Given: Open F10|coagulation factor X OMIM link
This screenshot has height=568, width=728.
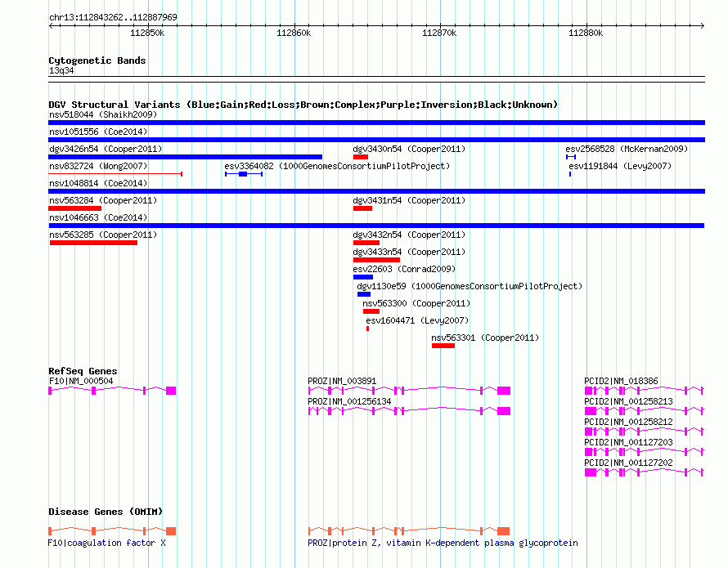Looking at the screenshot, I should pos(107,543).
